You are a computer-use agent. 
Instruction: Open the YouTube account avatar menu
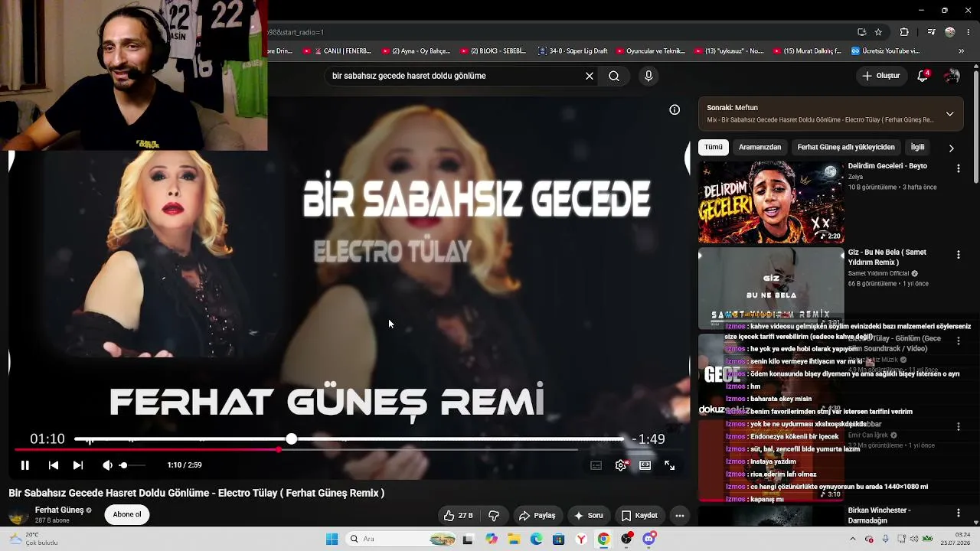[952, 76]
